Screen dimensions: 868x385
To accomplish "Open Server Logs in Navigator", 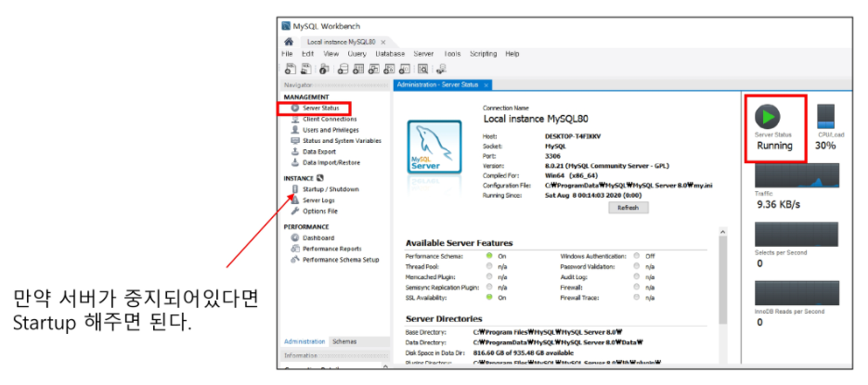I will tap(318, 200).
